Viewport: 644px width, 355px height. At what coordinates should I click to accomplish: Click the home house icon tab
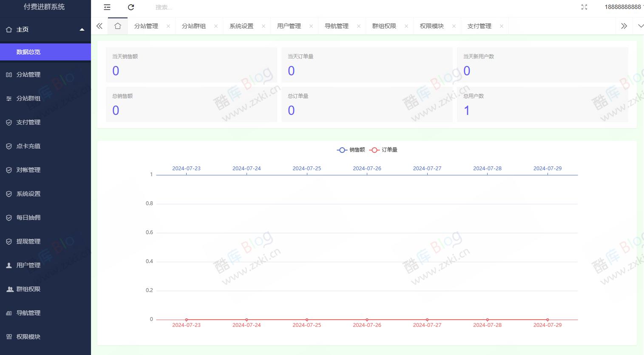(118, 26)
